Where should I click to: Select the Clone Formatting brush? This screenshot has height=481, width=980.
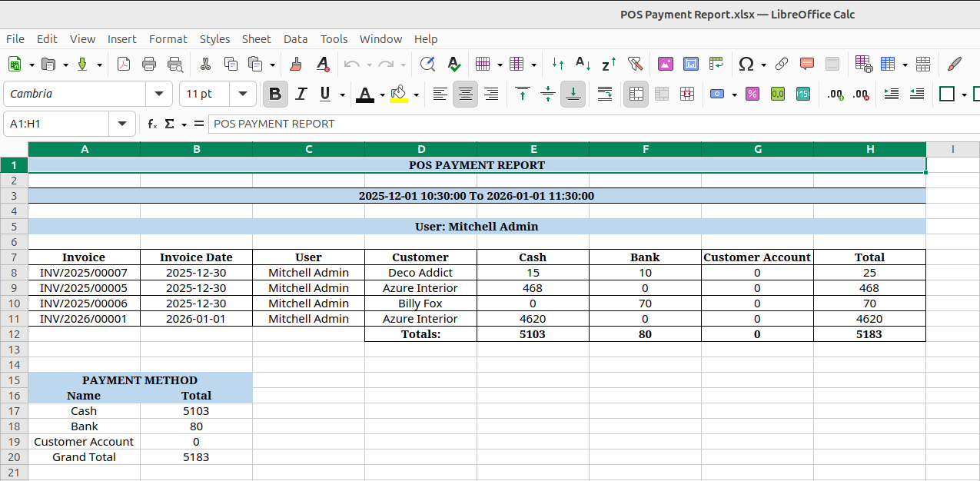[x=297, y=65]
